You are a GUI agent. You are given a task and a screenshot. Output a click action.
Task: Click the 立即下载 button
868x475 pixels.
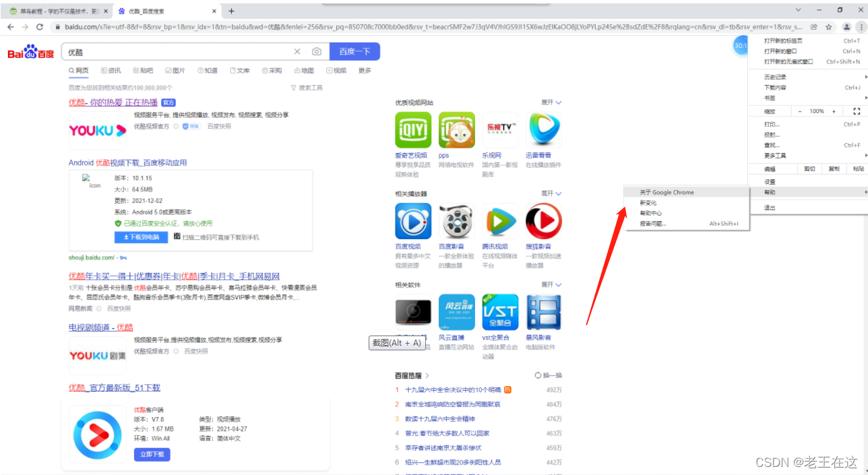[x=152, y=455]
